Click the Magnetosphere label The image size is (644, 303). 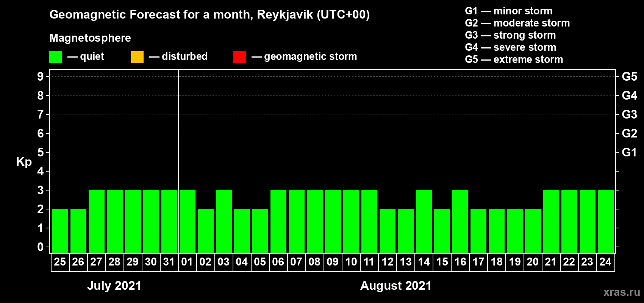(x=90, y=38)
